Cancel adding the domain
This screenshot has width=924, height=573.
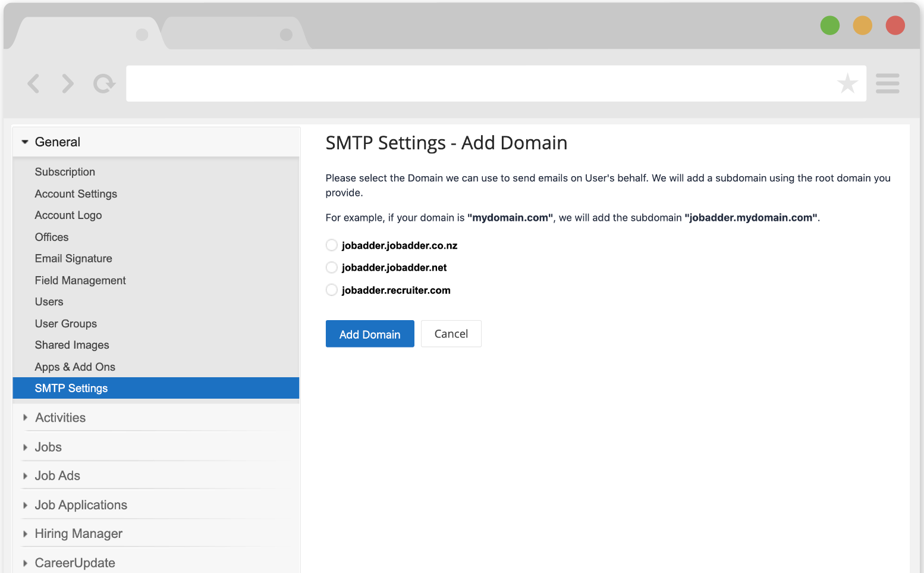pos(451,334)
